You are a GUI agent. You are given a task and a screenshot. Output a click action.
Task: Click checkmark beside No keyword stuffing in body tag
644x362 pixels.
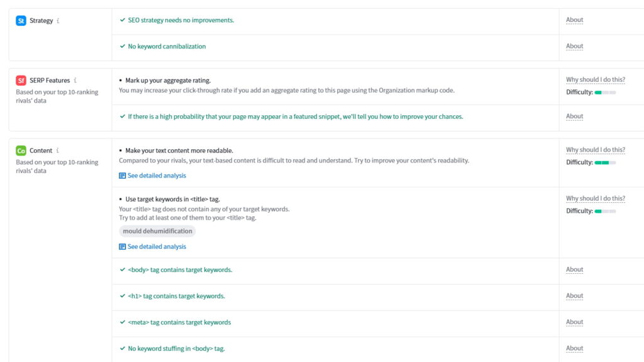click(x=123, y=348)
